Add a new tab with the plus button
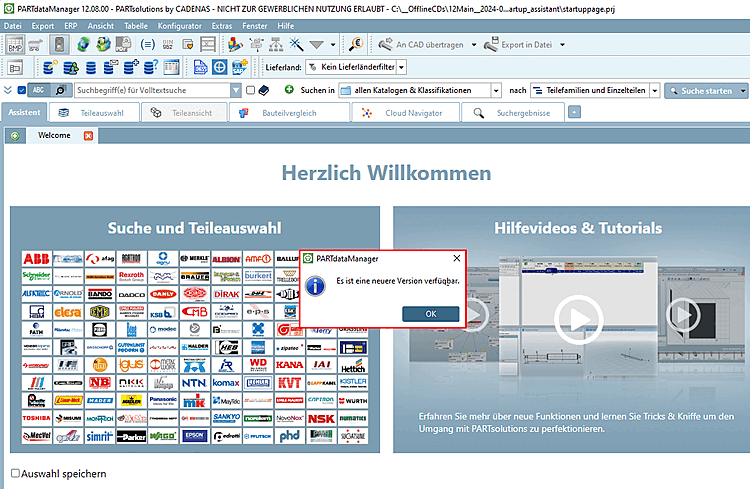 574,112
